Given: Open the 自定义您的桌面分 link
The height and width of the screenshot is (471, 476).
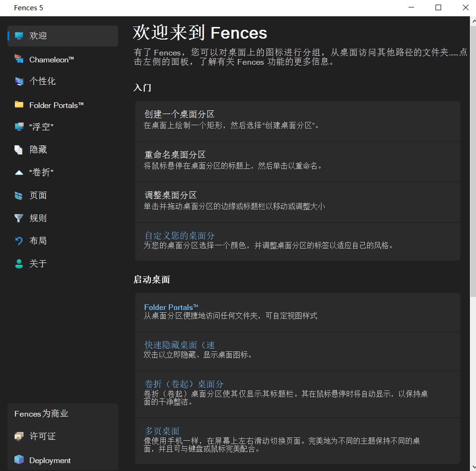Looking at the screenshot, I should [x=180, y=235].
